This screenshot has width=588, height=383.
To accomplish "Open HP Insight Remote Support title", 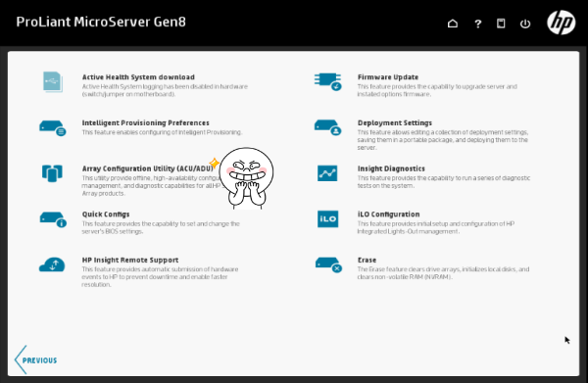I will click(130, 261).
